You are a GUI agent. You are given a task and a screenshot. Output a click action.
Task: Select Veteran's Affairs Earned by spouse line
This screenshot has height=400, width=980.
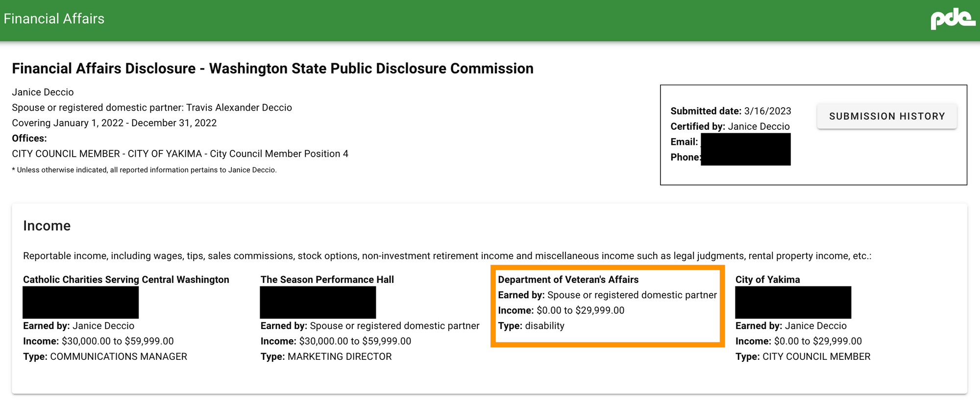[608, 295]
